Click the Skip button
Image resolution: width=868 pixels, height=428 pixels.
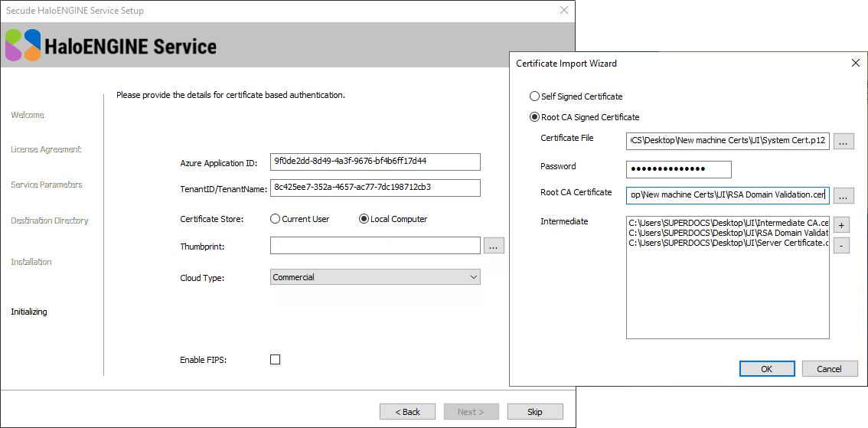pyautogui.click(x=534, y=412)
